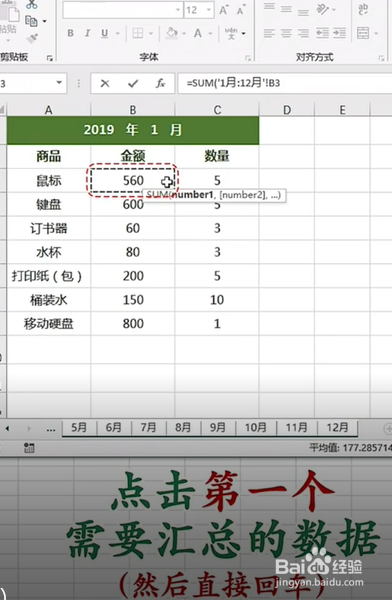The width and height of the screenshot is (392, 600).
Task: Select column D header
Action: 286,110
